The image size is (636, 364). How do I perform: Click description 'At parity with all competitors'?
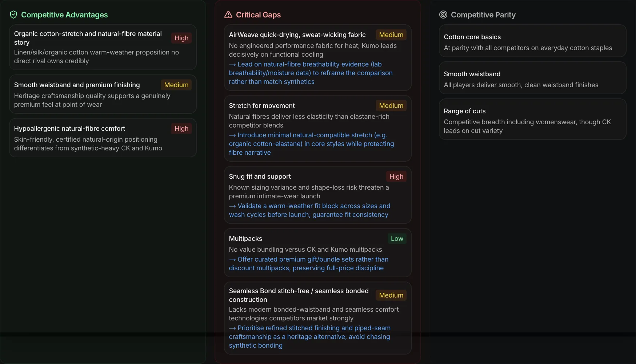[528, 48]
